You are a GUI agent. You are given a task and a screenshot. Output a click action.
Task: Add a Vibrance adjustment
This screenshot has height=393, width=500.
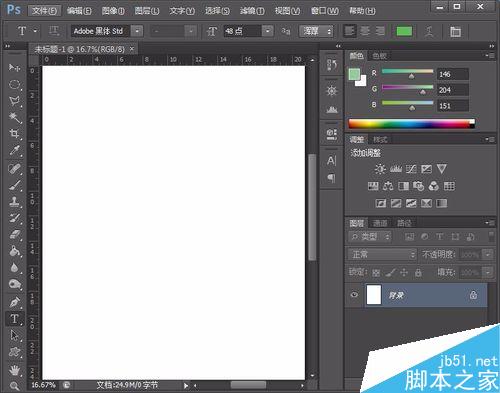[442, 169]
